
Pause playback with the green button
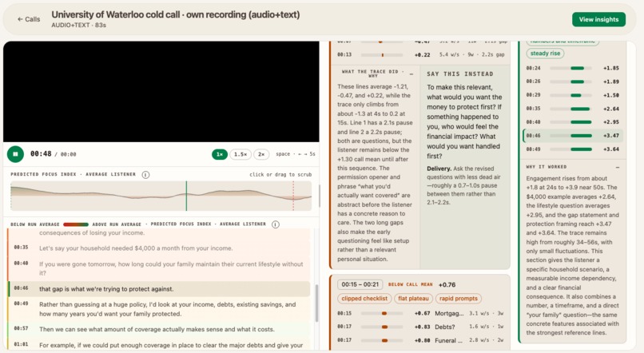[16, 154]
